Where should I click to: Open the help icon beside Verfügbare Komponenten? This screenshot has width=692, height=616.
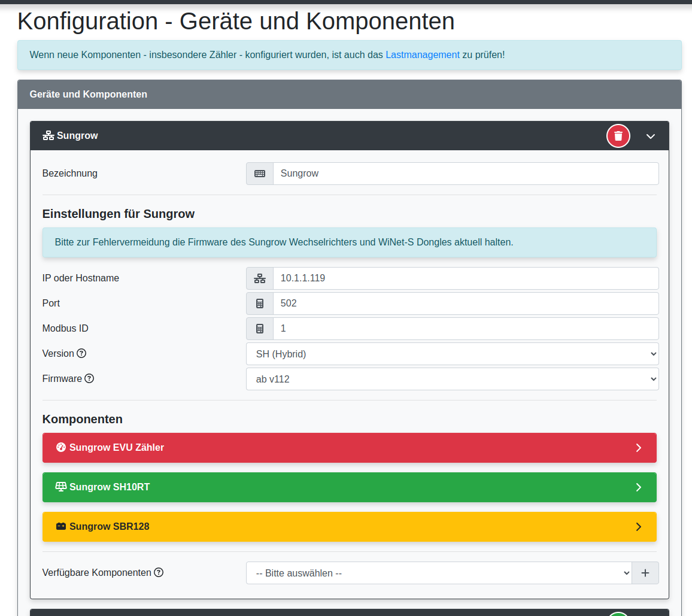coord(159,572)
